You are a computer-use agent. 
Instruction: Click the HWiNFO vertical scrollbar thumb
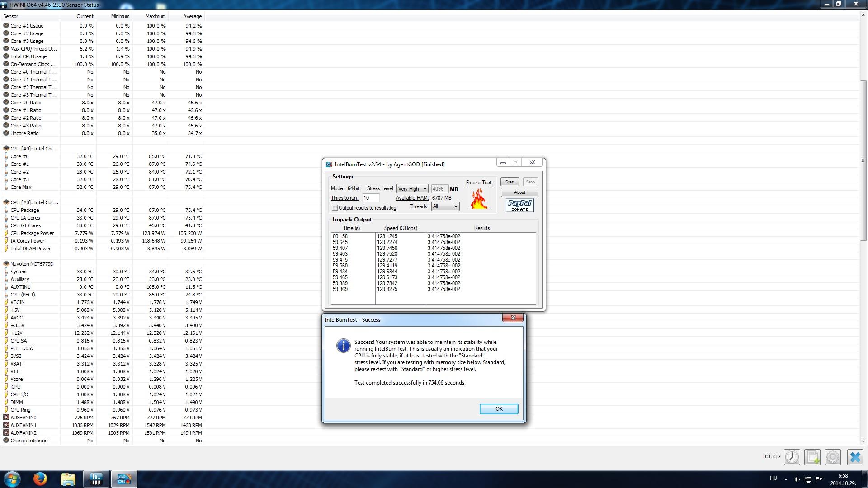click(x=863, y=160)
